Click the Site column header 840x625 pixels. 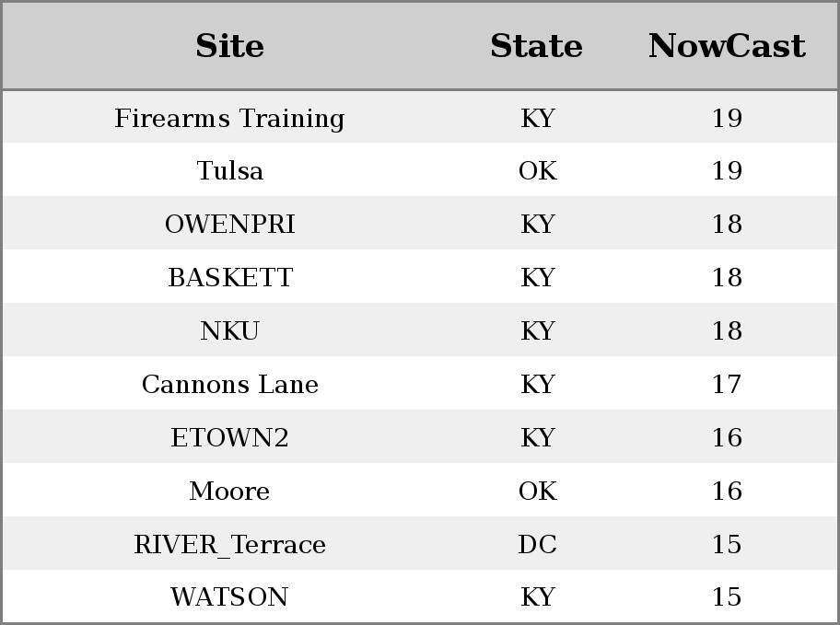(x=229, y=46)
